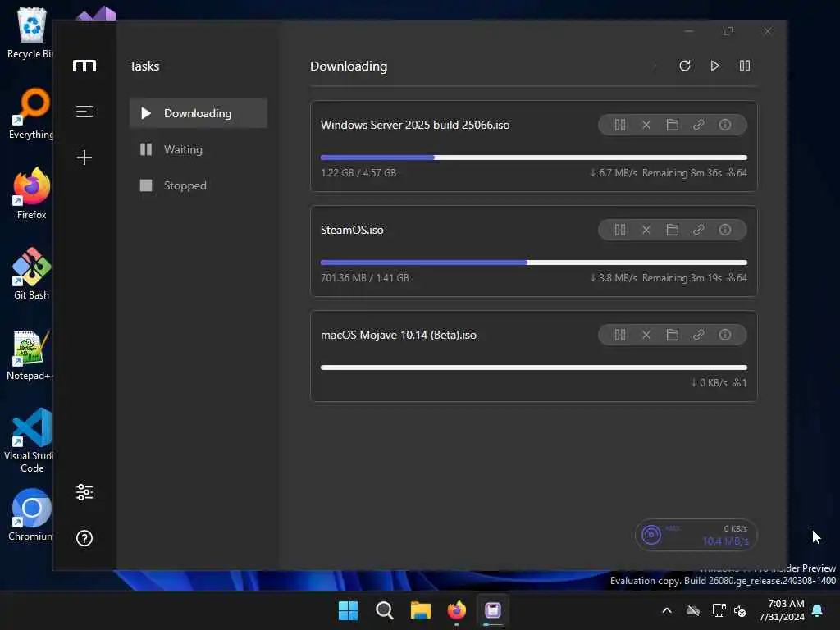
Task: Open Motrix preferences sliders icon
Action: coord(84,492)
